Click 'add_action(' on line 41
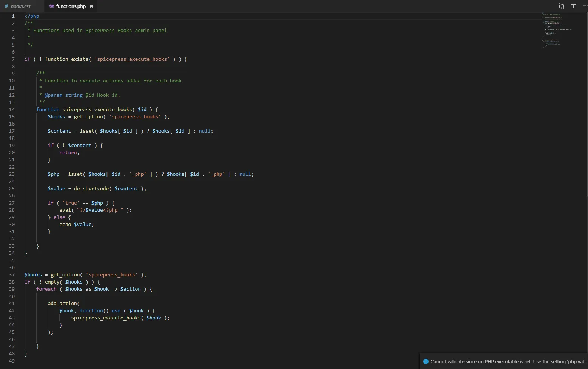The height and width of the screenshot is (369, 588). (64, 303)
